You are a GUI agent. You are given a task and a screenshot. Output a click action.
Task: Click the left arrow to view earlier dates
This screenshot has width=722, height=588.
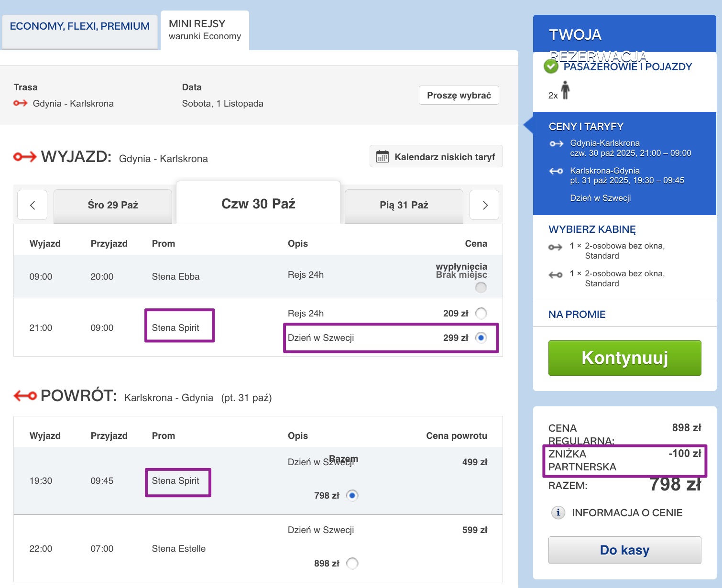(32, 205)
